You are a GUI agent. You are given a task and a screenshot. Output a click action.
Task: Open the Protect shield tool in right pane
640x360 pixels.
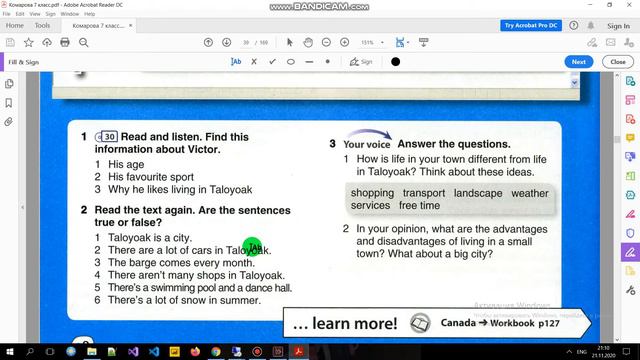(x=630, y=233)
